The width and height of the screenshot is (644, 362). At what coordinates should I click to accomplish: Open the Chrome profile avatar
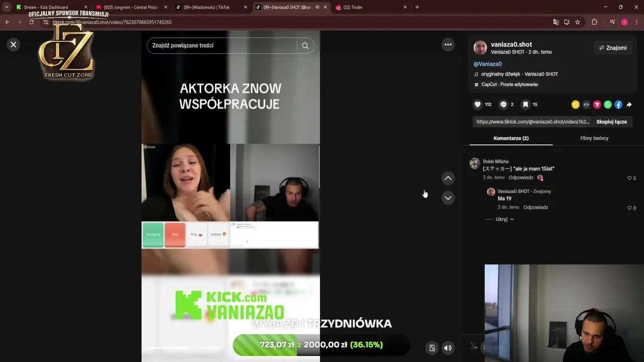624,22
